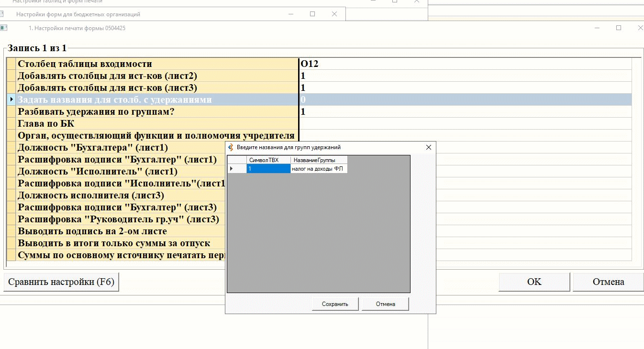Maximize 'Настройки форм для бюджетных организаций' window

[x=312, y=14]
